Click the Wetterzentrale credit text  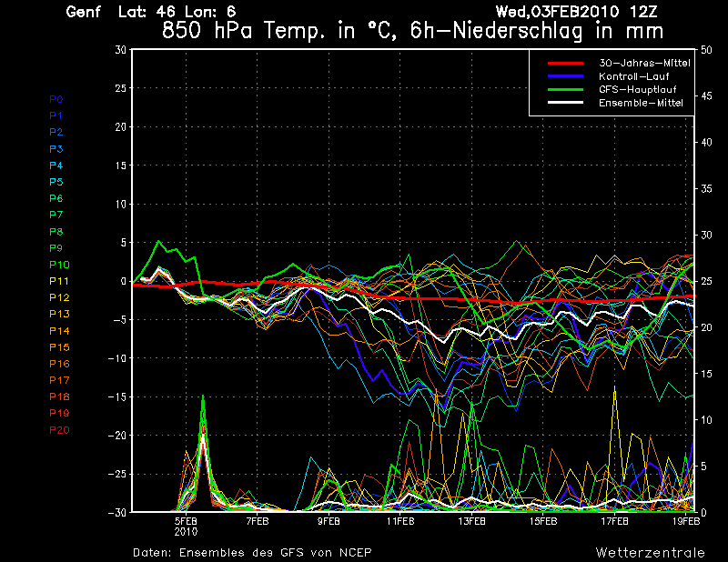click(x=650, y=552)
